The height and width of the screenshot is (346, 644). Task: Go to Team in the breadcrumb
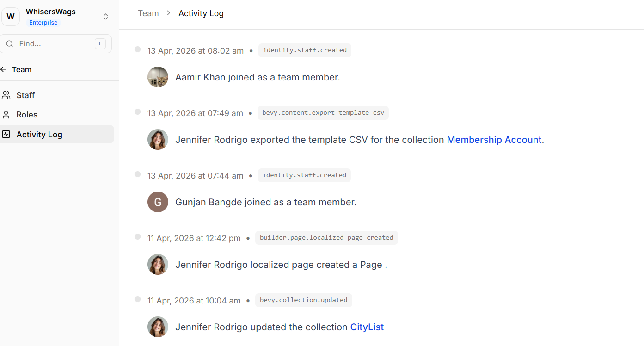(x=148, y=13)
